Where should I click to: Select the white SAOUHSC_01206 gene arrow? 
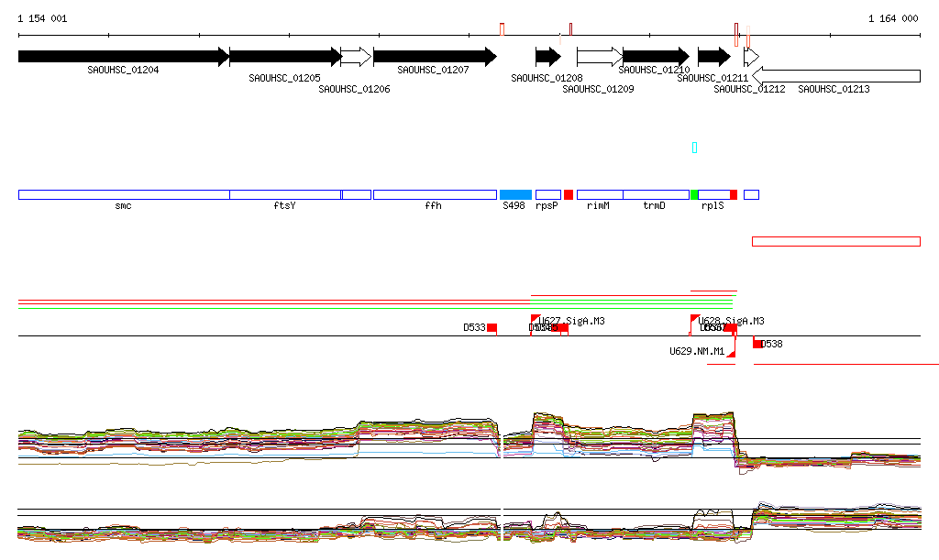(357, 57)
